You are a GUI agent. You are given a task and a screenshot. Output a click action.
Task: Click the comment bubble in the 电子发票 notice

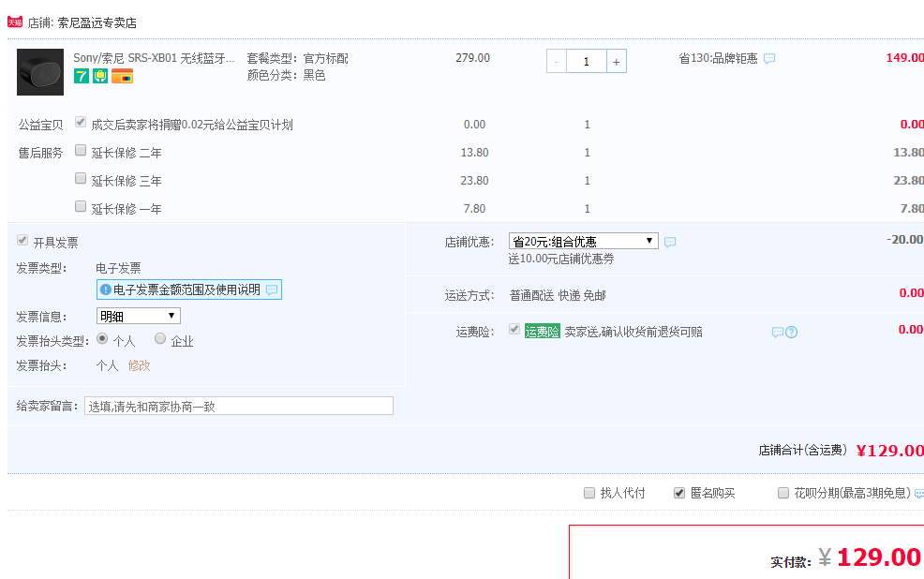pyautogui.click(x=272, y=289)
